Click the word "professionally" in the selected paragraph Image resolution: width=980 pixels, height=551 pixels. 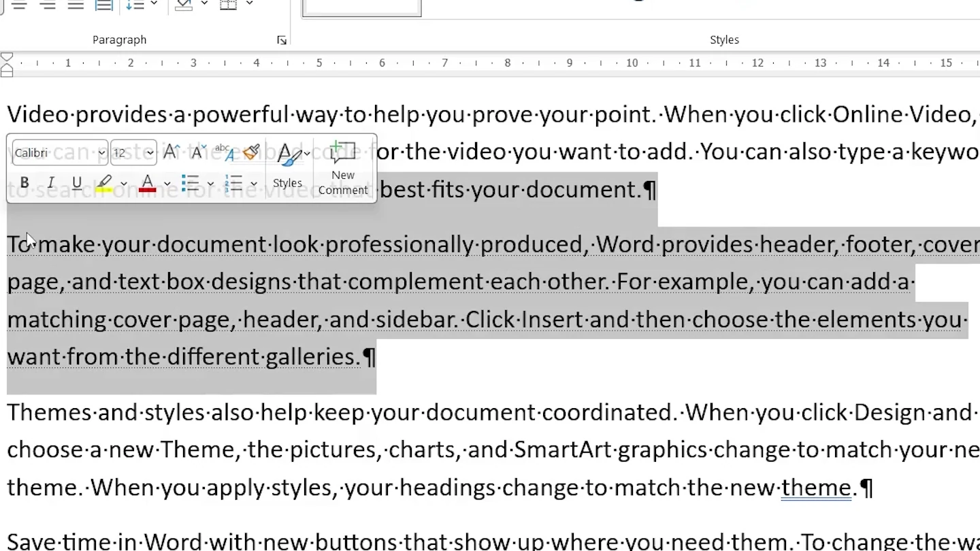point(399,245)
